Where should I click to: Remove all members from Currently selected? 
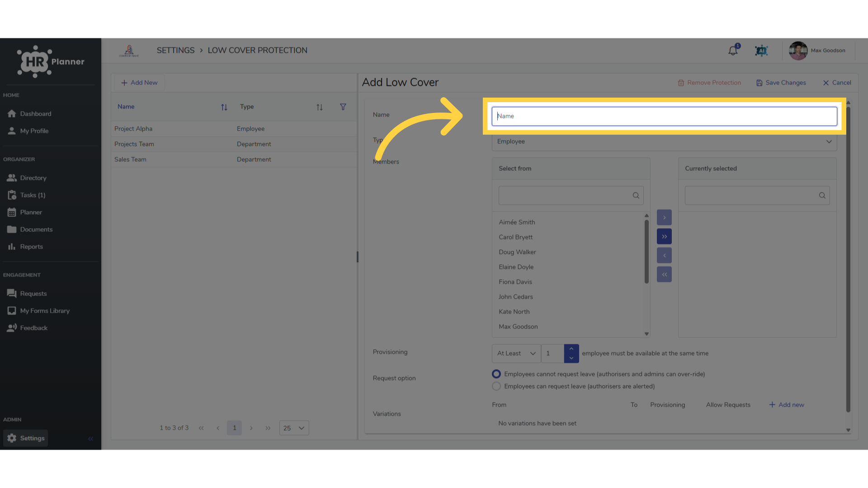pyautogui.click(x=664, y=274)
